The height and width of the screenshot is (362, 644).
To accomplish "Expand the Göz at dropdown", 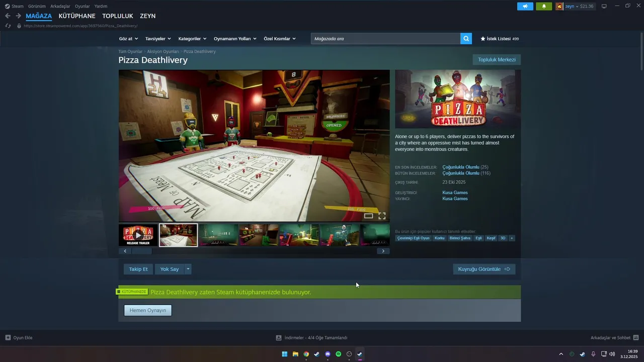I will pyautogui.click(x=128, y=39).
